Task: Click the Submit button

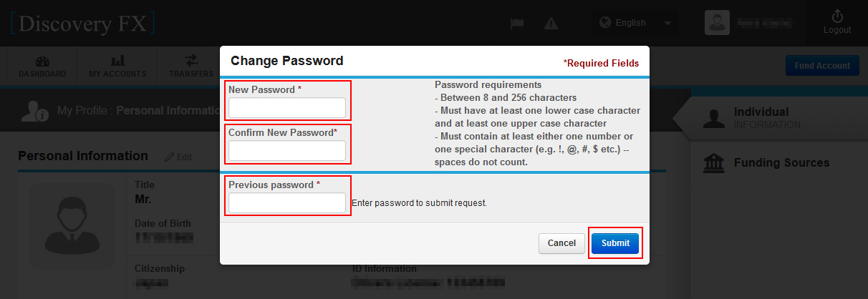Action: click(x=615, y=243)
